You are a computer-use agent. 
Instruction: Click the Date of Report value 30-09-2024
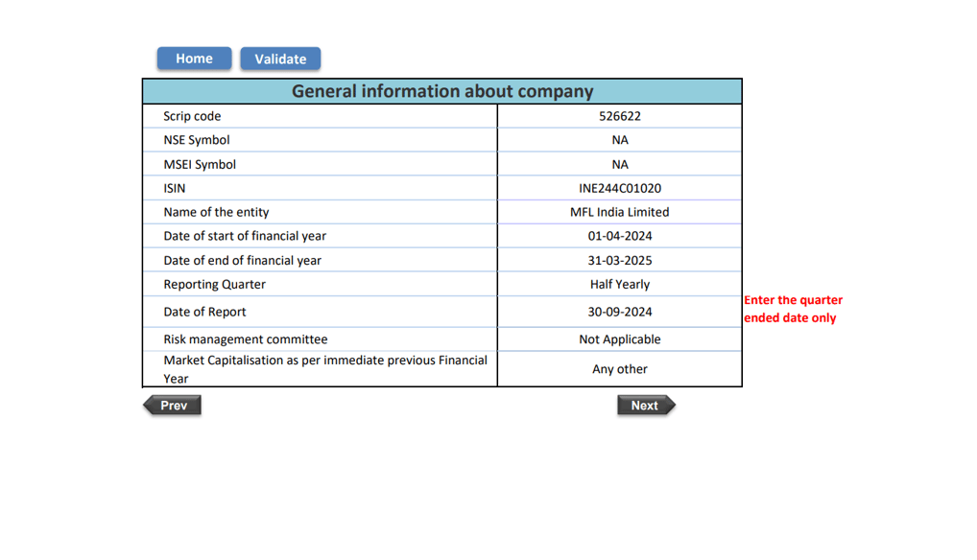click(619, 312)
